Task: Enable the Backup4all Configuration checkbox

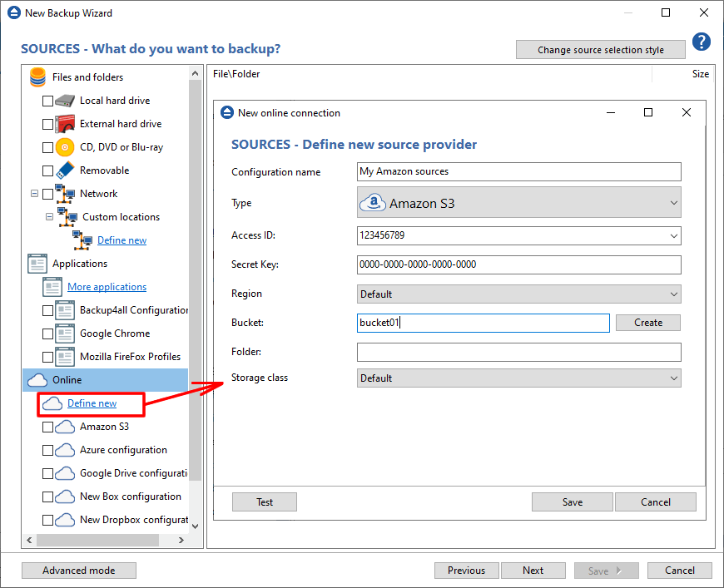Action: click(x=47, y=310)
